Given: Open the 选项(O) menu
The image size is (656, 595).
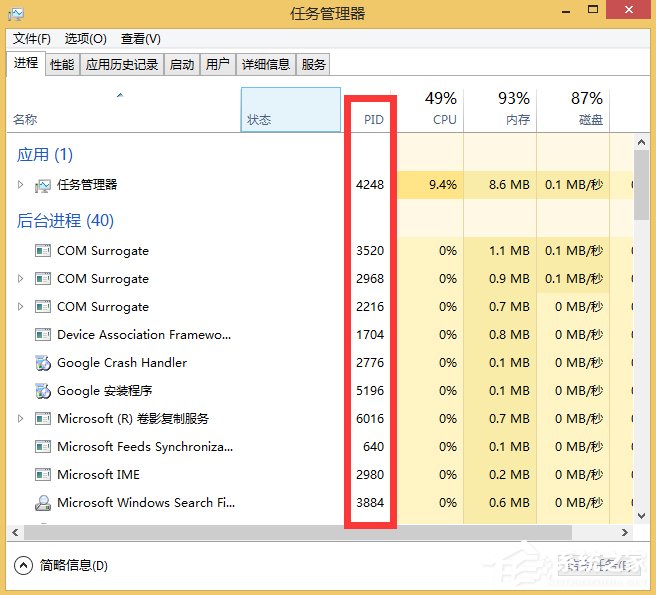Looking at the screenshot, I should click(86, 39).
